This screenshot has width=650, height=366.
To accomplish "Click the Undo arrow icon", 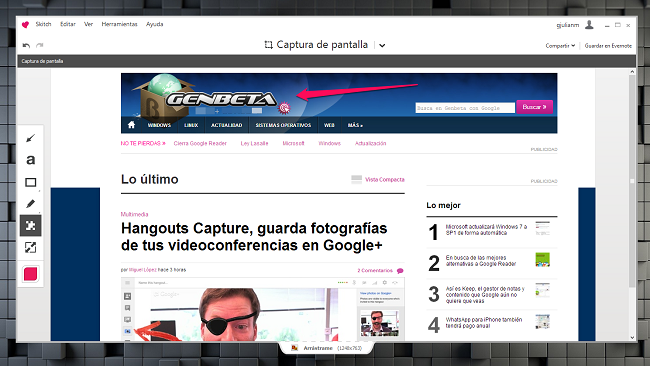I will pyautogui.click(x=26, y=45).
